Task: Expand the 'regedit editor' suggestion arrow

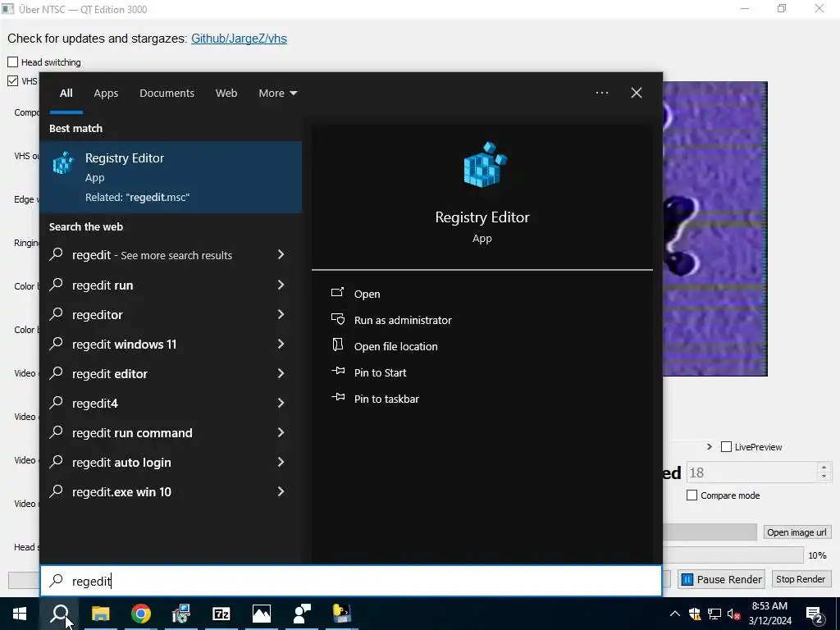Action: (281, 373)
